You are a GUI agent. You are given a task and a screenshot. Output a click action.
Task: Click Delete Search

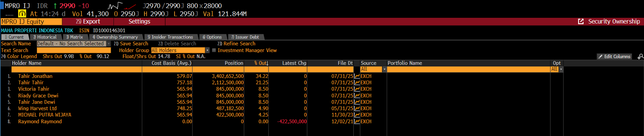coord(177,44)
